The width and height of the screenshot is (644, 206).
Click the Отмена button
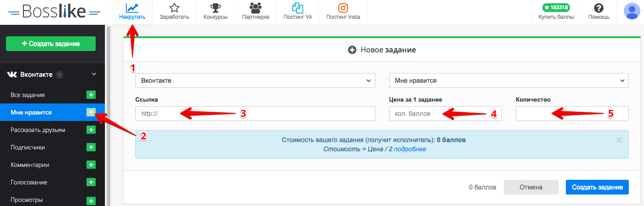point(531,187)
